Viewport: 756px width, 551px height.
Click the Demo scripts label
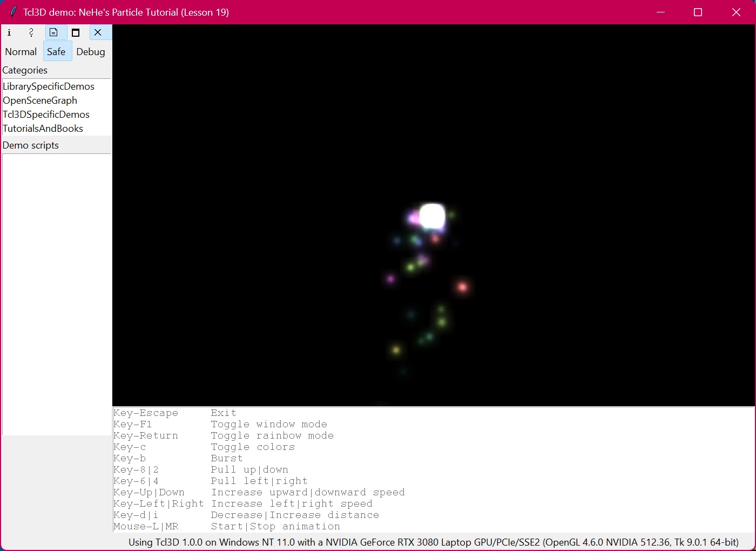tap(31, 145)
